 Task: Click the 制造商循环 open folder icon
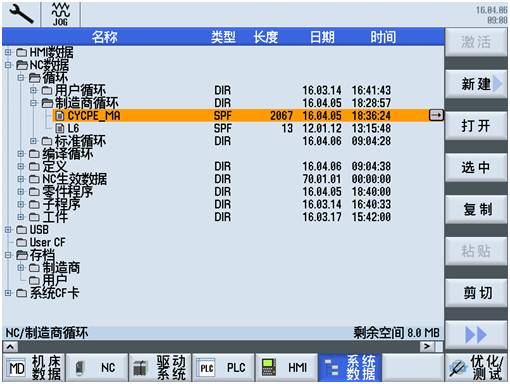click(x=47, y=103)
